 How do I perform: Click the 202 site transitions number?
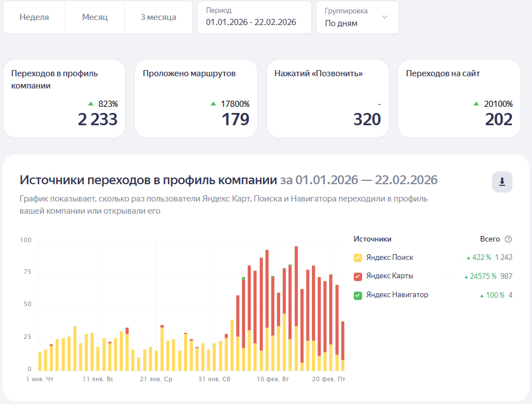499,119
